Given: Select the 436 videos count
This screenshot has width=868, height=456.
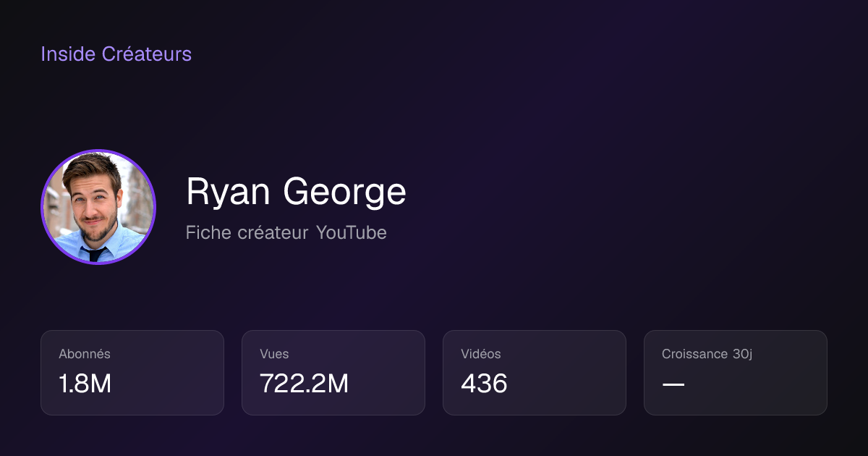Looking at the screenshot, I should coord(484,384).
